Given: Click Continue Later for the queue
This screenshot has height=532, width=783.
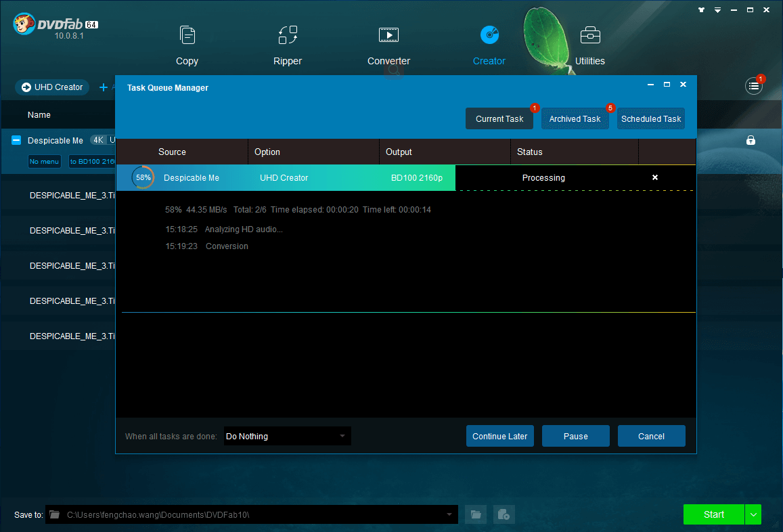Looking at the screenshot, I should (500, 436).
